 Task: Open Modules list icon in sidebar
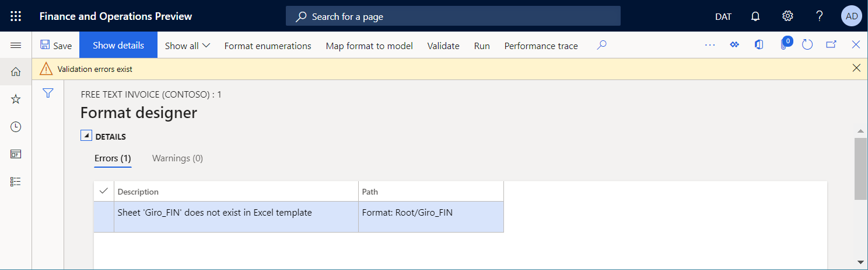(16, 182)
